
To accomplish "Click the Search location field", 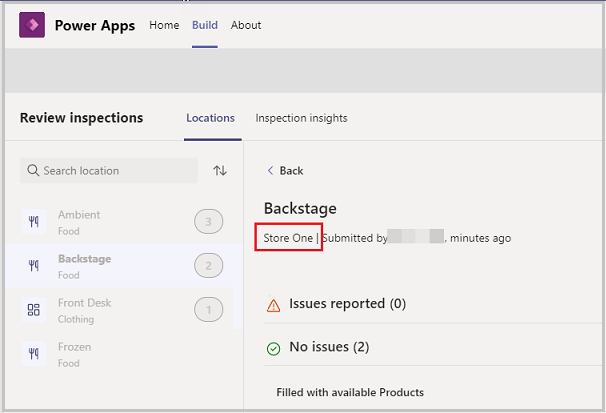I will point(109,170).
